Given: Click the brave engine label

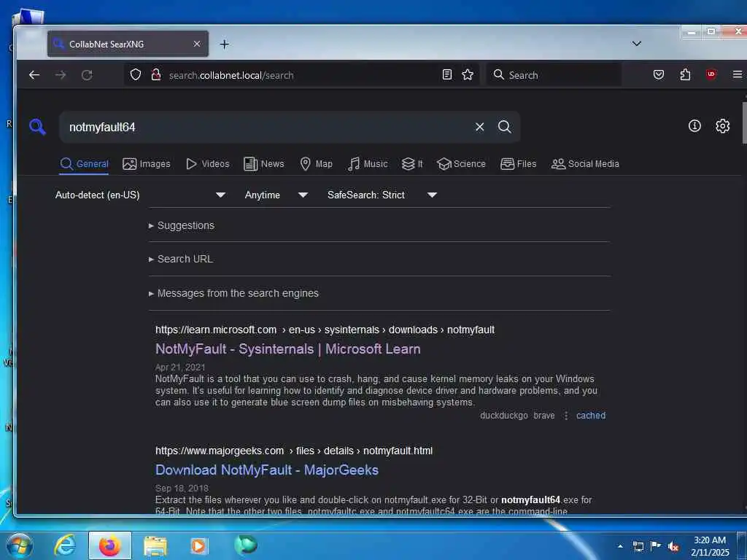Looking at the screenshot, I should pos(544,415).
